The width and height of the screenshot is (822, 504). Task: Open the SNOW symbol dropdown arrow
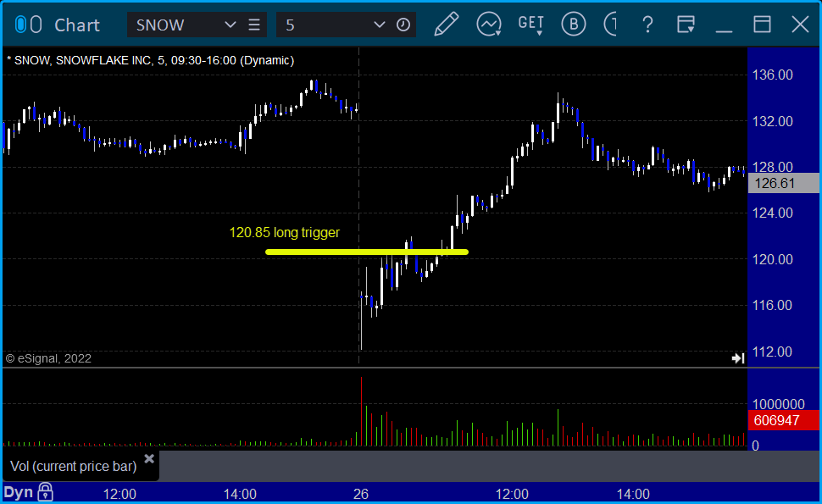point(230,25)
